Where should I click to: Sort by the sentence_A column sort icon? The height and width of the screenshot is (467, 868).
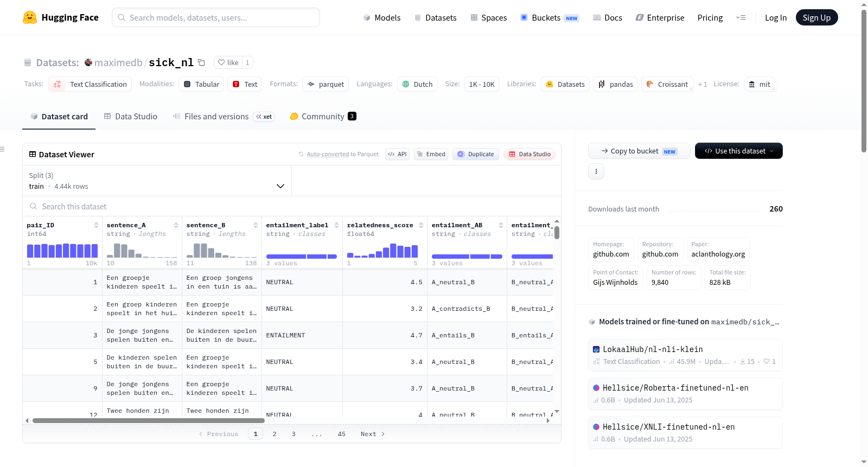point(176,225)
